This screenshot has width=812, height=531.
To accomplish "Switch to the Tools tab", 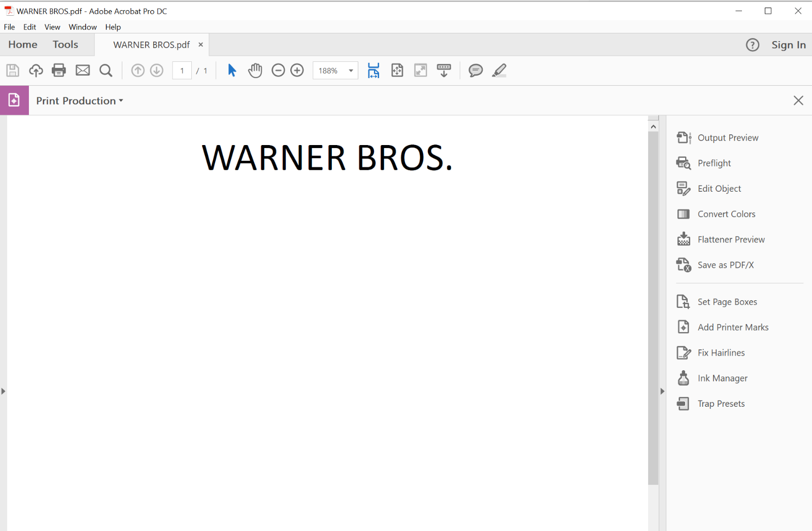I will pos(65,45).
